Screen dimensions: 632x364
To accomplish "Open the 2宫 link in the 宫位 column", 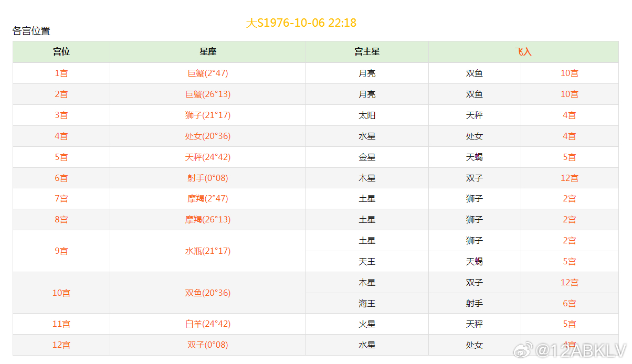I will click(x=61, y=94).
